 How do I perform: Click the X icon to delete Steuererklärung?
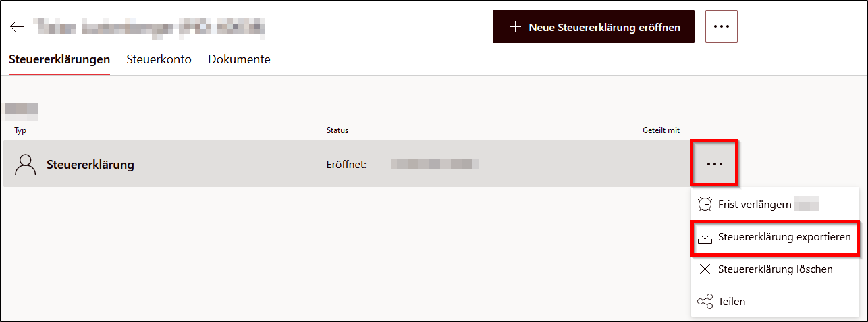point(705,269)
